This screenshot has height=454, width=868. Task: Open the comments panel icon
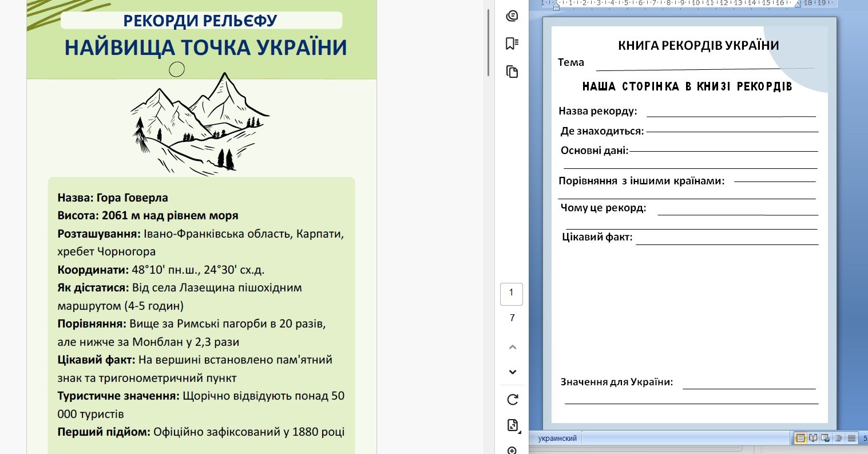512,16
